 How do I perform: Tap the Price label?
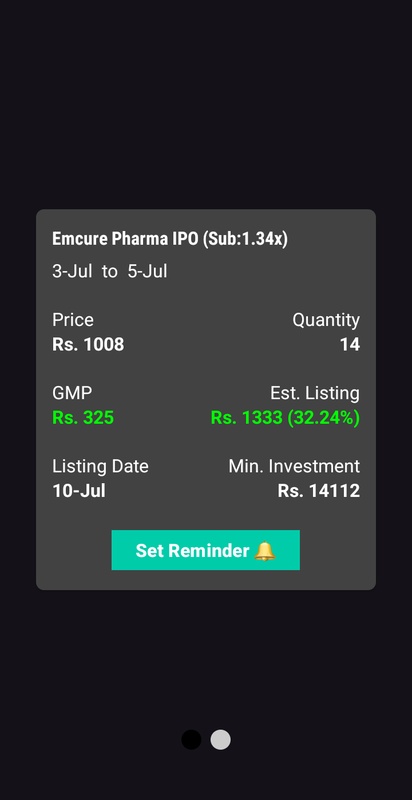73,320
